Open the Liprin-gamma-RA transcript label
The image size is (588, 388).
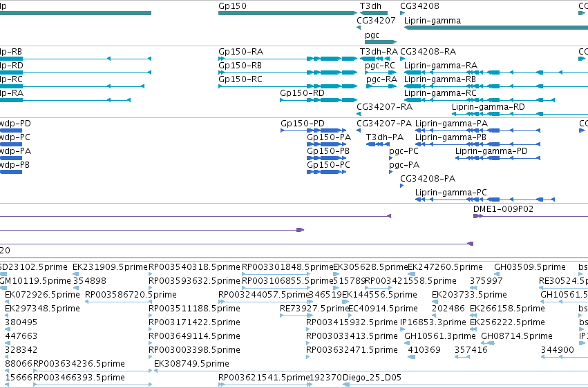[x=441, y=66]
